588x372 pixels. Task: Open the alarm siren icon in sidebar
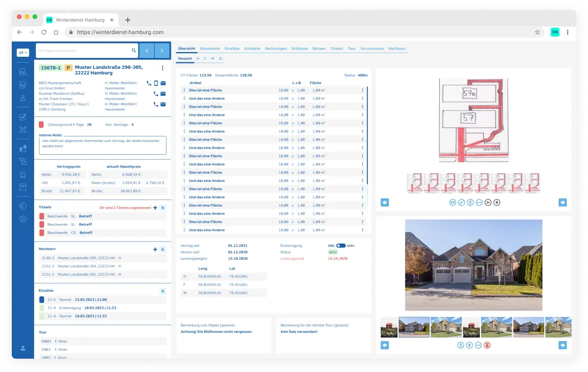[23, 174]
